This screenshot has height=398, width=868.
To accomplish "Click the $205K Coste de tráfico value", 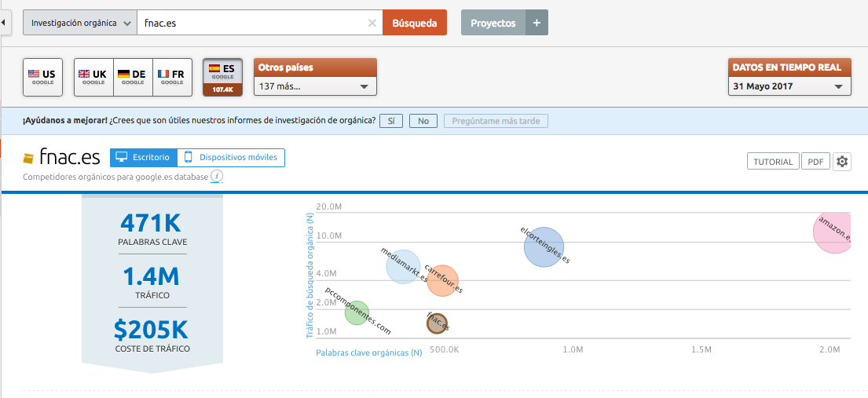I will 151,330.
